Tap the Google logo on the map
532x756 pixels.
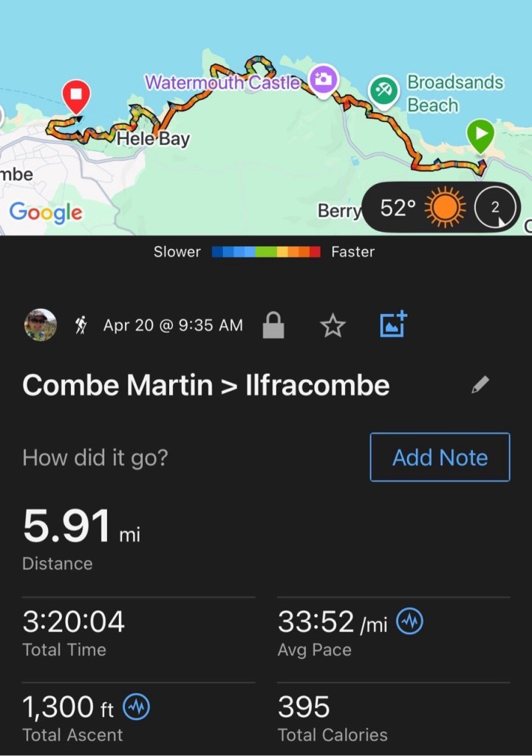[x=46, y=213]
